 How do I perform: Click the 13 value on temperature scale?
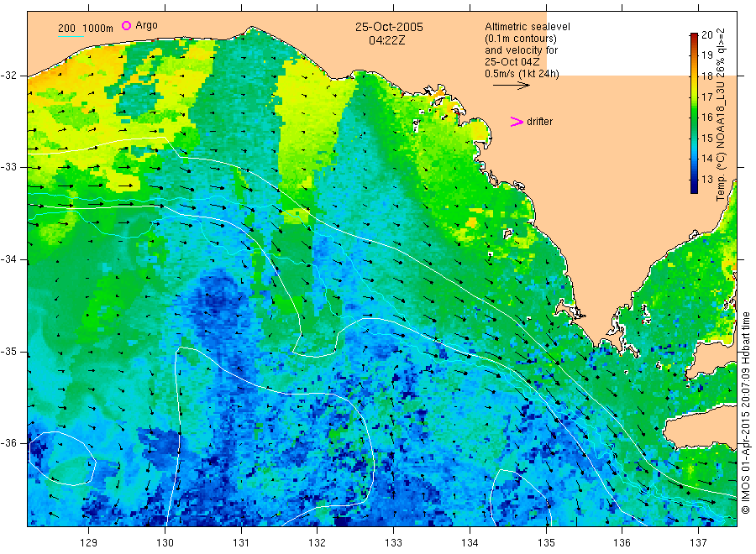coord(706,180)
